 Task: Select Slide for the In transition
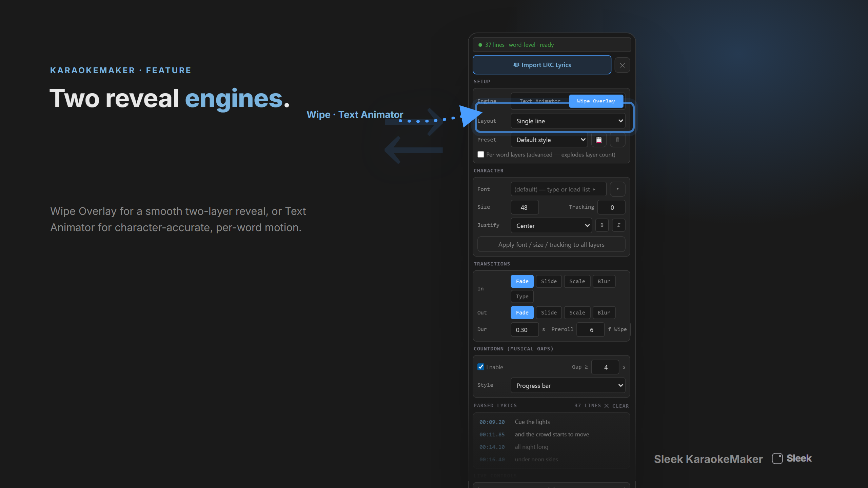[549, 281]
